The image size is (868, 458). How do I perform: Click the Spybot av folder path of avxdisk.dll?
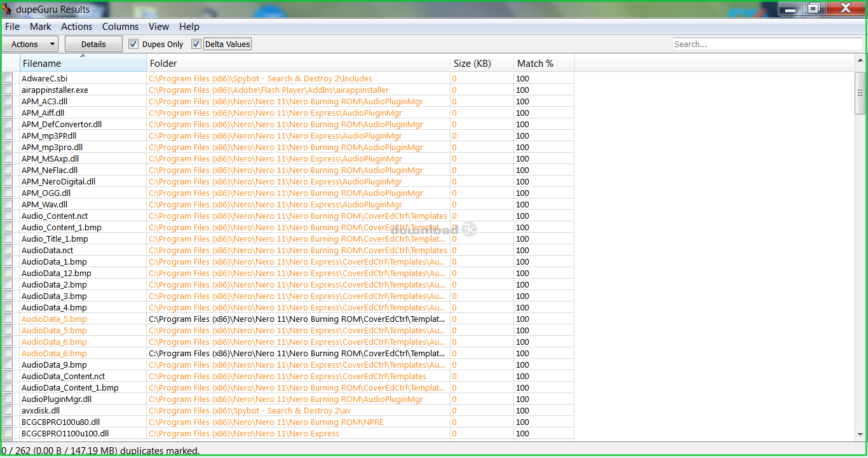[250, 410]
